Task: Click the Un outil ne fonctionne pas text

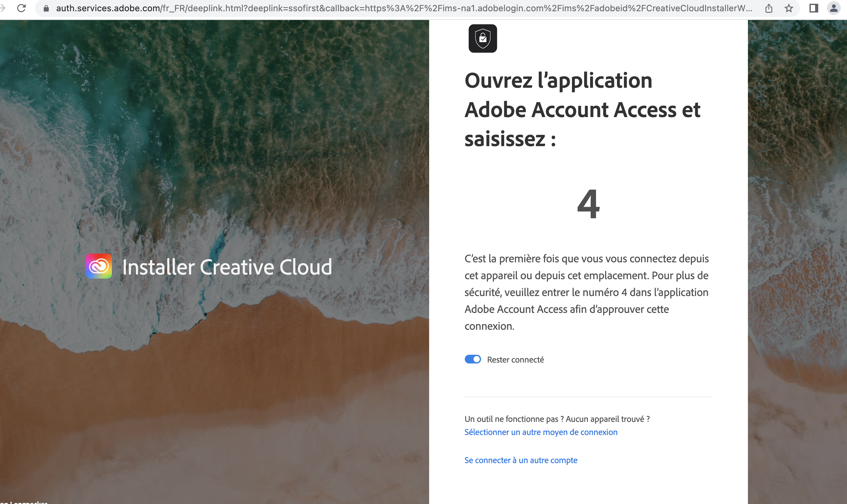Action: (x=557, y=419)
